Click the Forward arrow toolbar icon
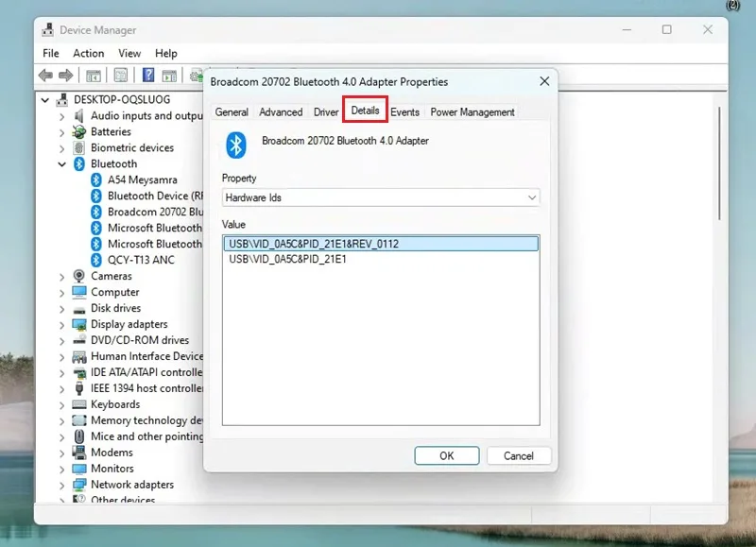Viewport: 756px width, 547px height. click(x=65, y=76)
